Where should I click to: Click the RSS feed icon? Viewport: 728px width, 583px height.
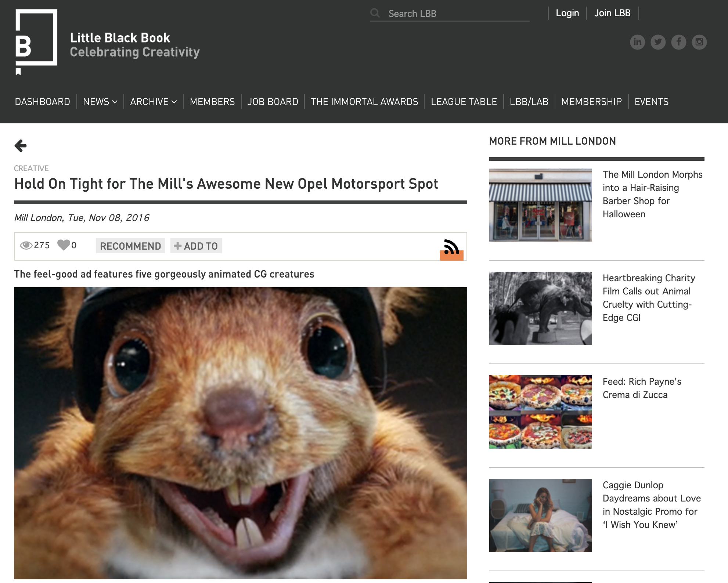451,248
